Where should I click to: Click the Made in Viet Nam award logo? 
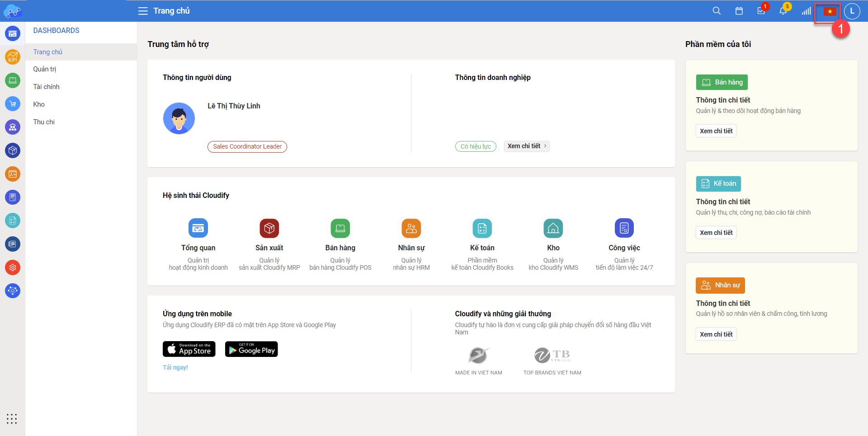click(x=478, y=356)
